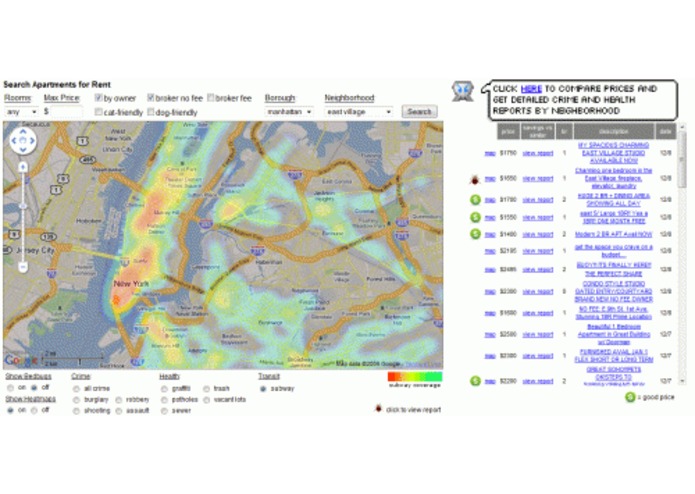Viewport: 695px width, 494px height.
Task: Check the 'cat-friendly' checkbox
Action: click(98, 112)
